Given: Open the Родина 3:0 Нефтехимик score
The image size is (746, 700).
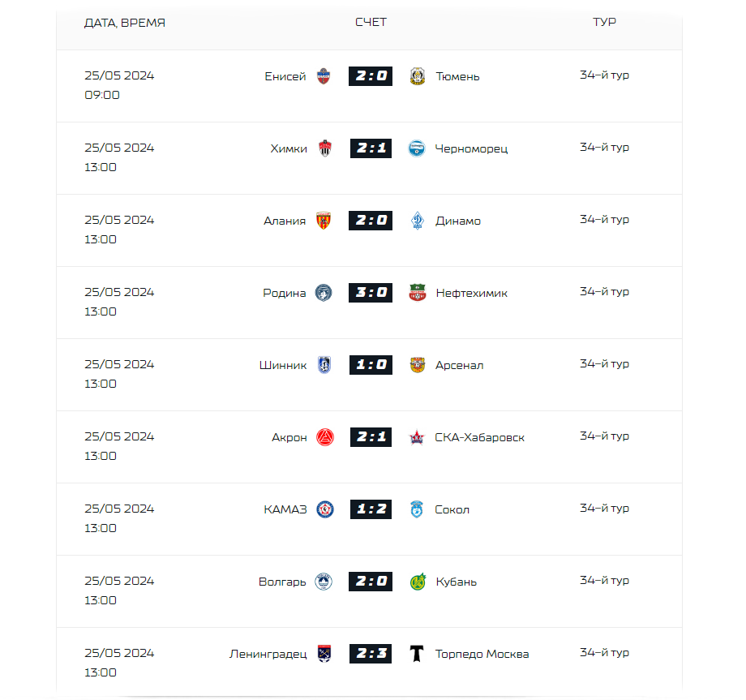Looking at the screenshot, I should pyautogui.click(x=371, y=293).
